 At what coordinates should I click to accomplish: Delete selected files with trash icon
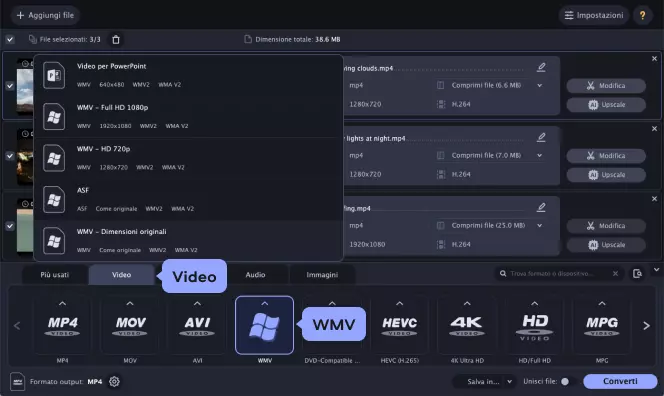[116, 39]
